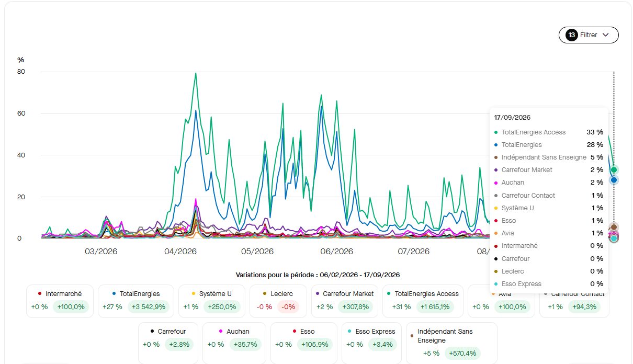Image resolution: width=633 pixels, height=364 pixels.
Task: Click the red Intermarché color dot in legend card
Action: 40,294
